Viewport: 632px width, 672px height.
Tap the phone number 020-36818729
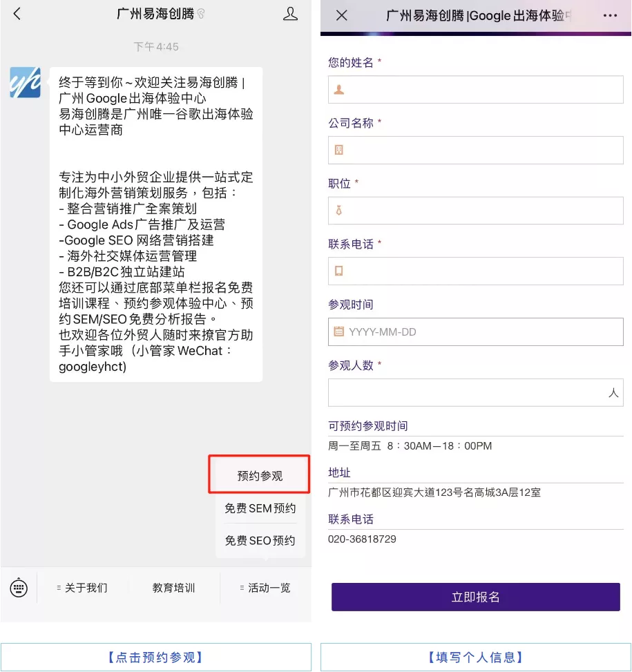(x=362, y=539)
